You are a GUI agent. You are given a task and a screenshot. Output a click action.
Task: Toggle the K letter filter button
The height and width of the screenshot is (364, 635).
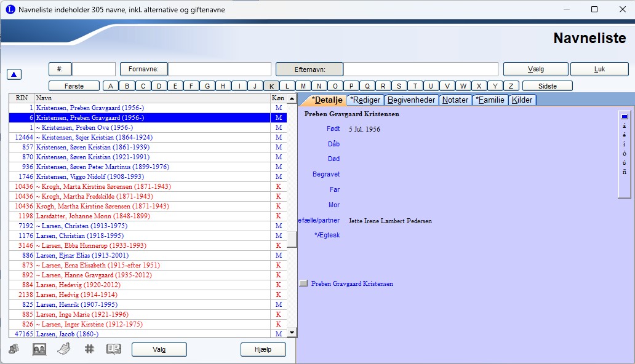click(271, 86)
